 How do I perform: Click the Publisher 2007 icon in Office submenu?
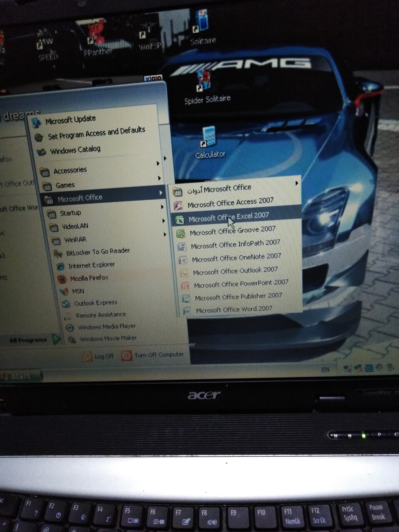(x=186, y=298)
